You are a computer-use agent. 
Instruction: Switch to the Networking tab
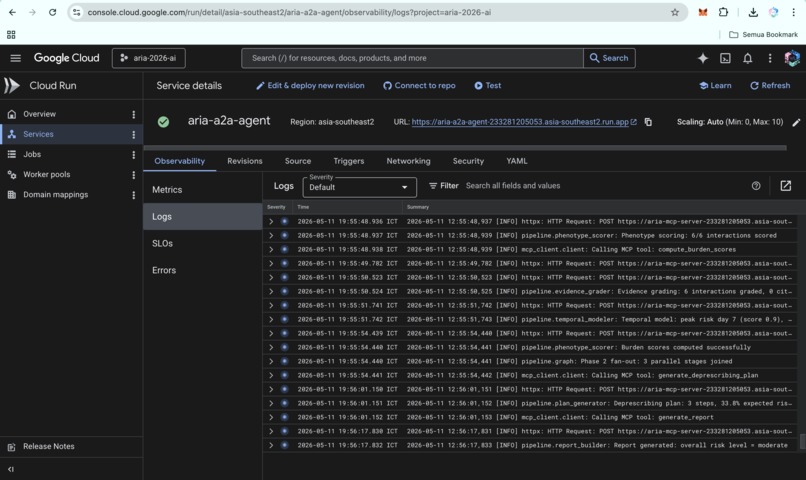pos(408,161)
